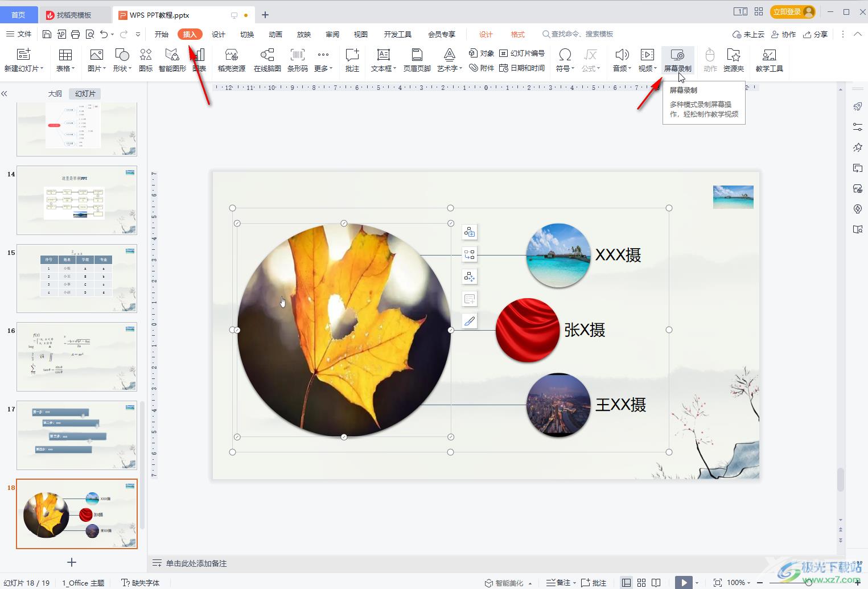Image resolution: width=868 pixels, height=589 pixels.
Task: Click the Print Preview icon
Action: click(x=89, y=34)
